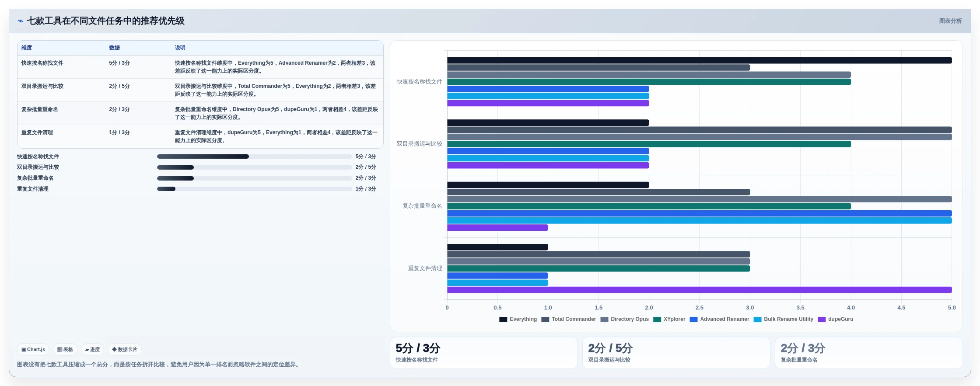
Task: Click the 5.0 tick on the x-axis
Action: [x=952, y=308]
